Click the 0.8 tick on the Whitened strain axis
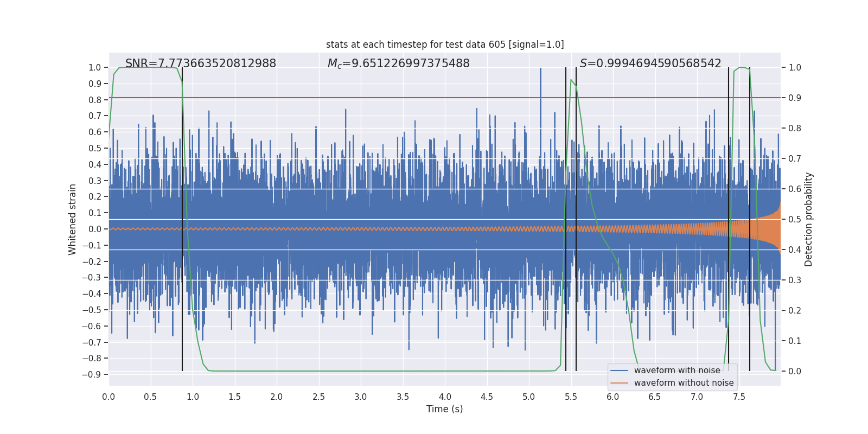This screenshot has width=868, height=434. (x=95, y=100)
